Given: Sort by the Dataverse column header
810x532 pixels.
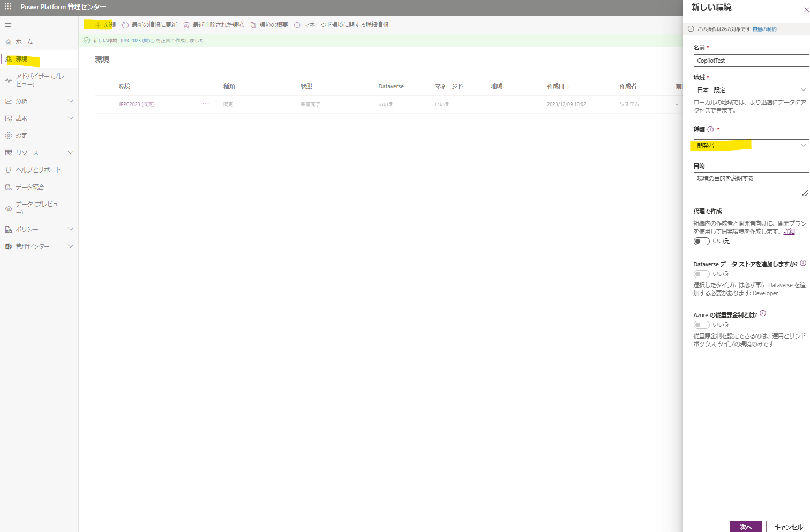Looking at the screenshot, I should [x=391, y=86].
